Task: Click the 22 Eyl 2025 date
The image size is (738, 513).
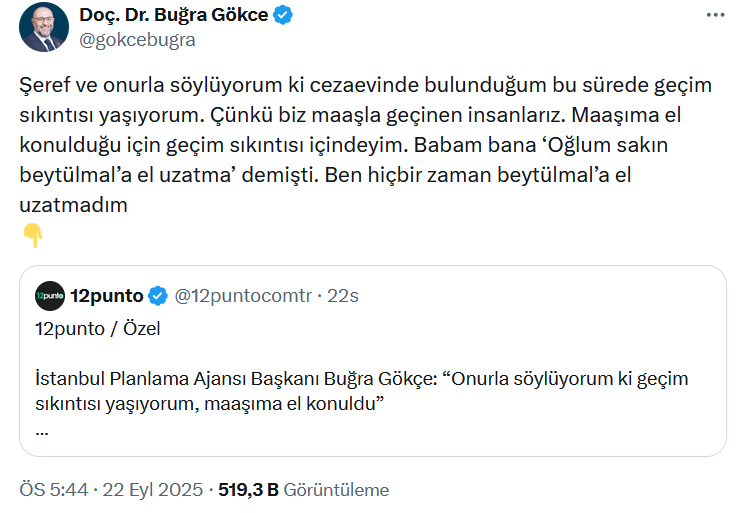Action: click(x=150, y=490)
